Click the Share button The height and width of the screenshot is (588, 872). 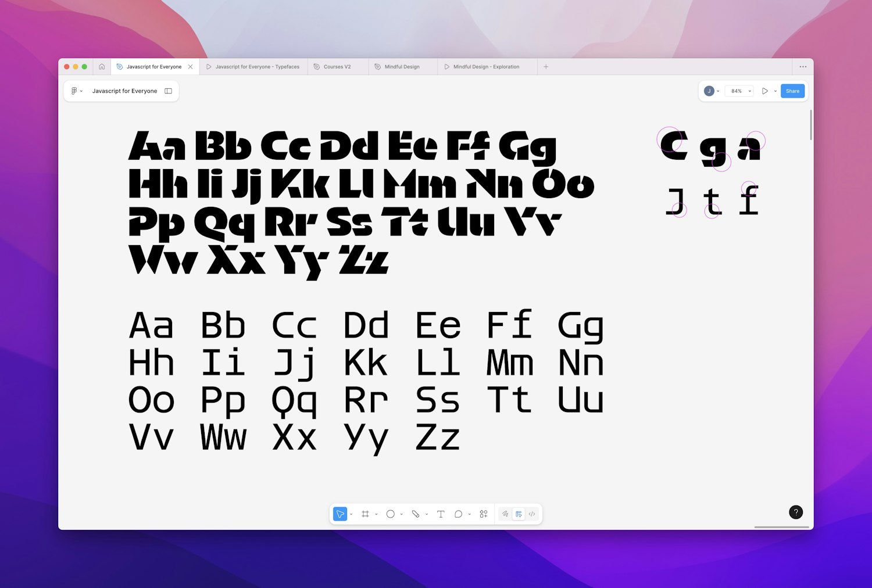pyautogui.click(x=792, y=91)
